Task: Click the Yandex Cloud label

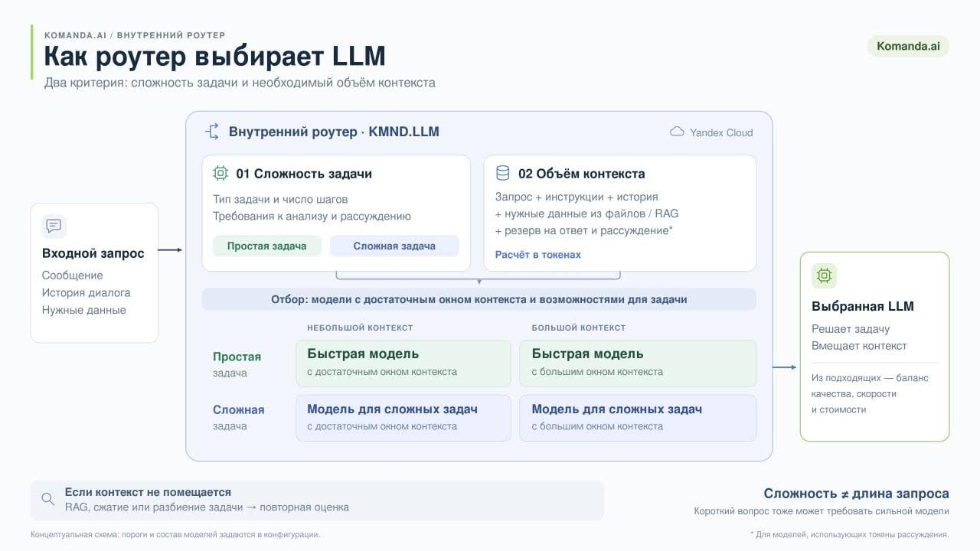Action: (721, 132)
